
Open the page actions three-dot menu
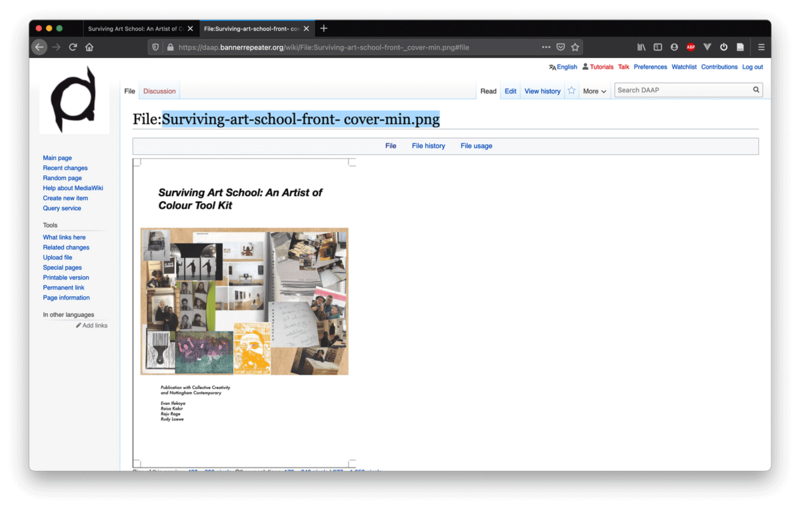coord(545,47)
